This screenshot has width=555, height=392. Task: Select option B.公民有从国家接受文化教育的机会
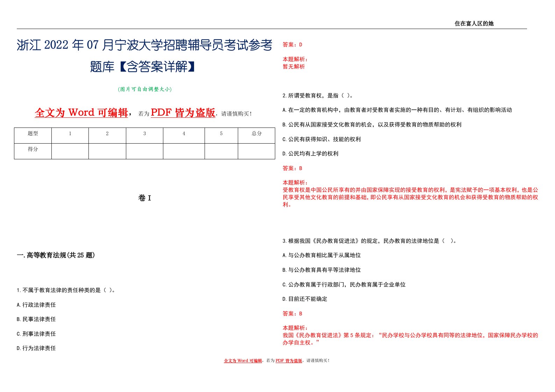tap(372, 124)
